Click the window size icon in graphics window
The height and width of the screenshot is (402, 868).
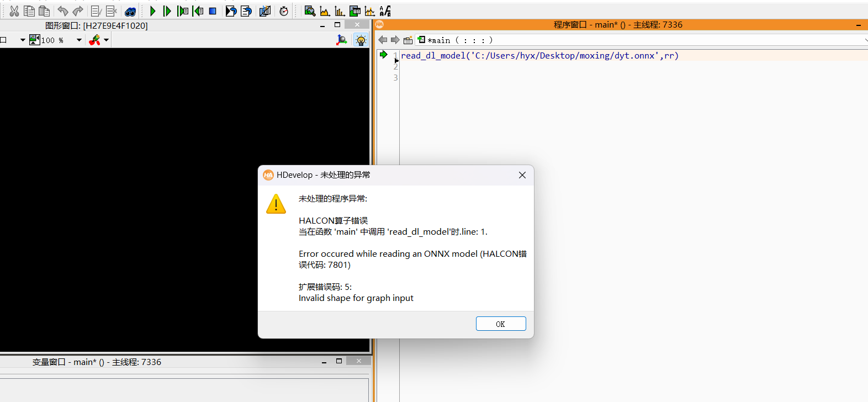tap(3, 40)
